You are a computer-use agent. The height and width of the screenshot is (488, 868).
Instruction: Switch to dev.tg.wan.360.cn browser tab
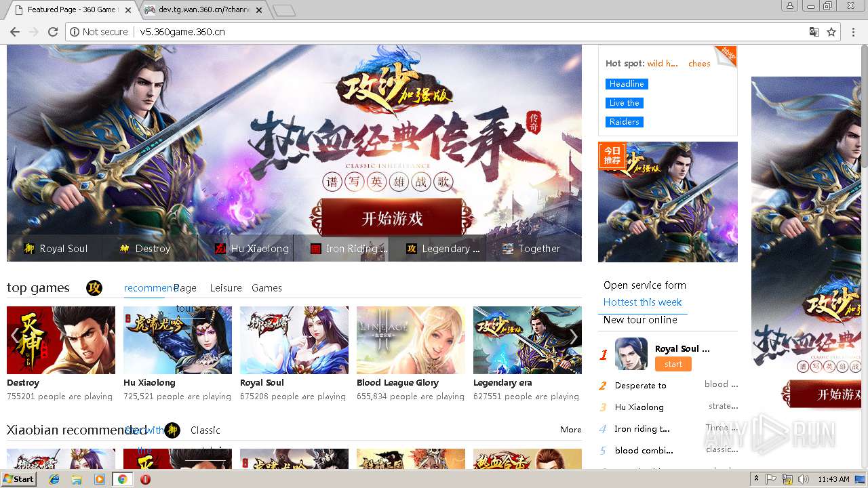point(203,9)
